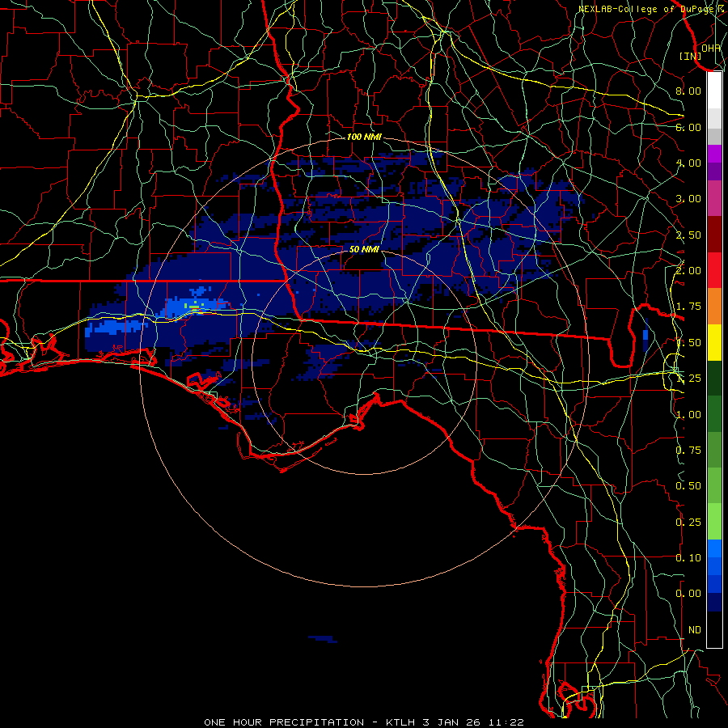The width and height of the screenshot is (728, 728).
Task: Click the 0.25 legend value
Action: pos(688,523)
